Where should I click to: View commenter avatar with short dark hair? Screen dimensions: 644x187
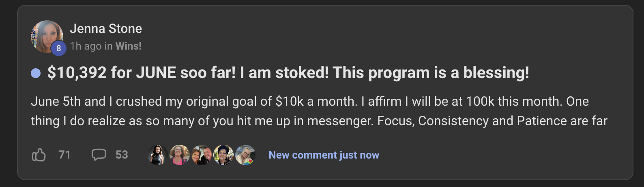coord(223,155)
